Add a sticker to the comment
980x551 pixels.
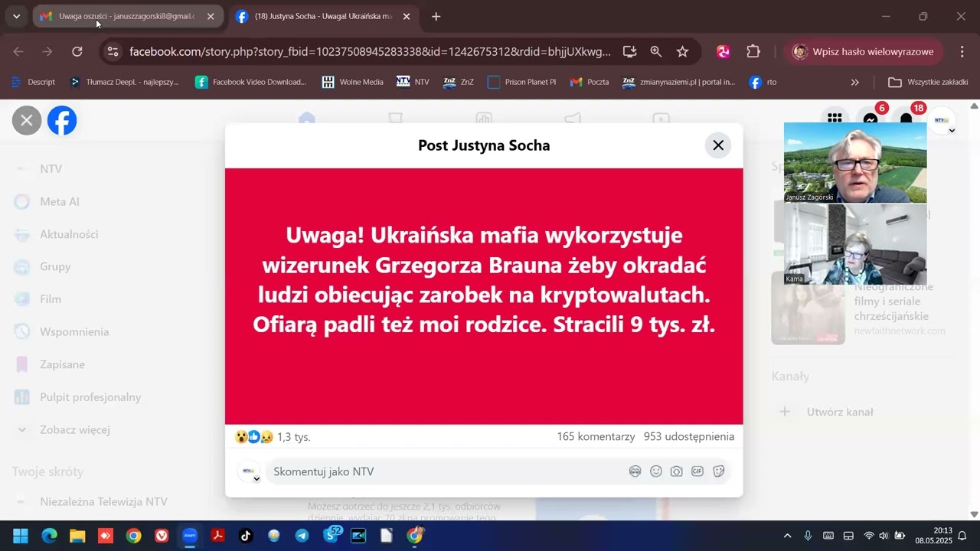pos(718,471)
